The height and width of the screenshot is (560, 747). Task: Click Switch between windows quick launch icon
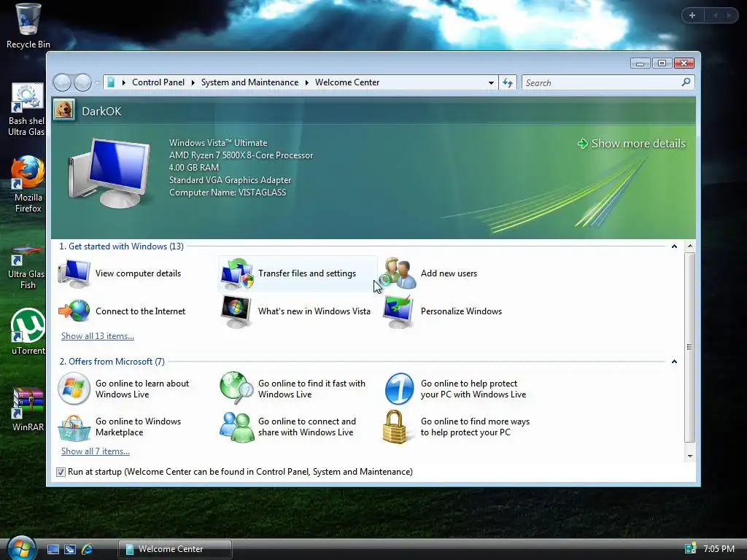point(70,549)
